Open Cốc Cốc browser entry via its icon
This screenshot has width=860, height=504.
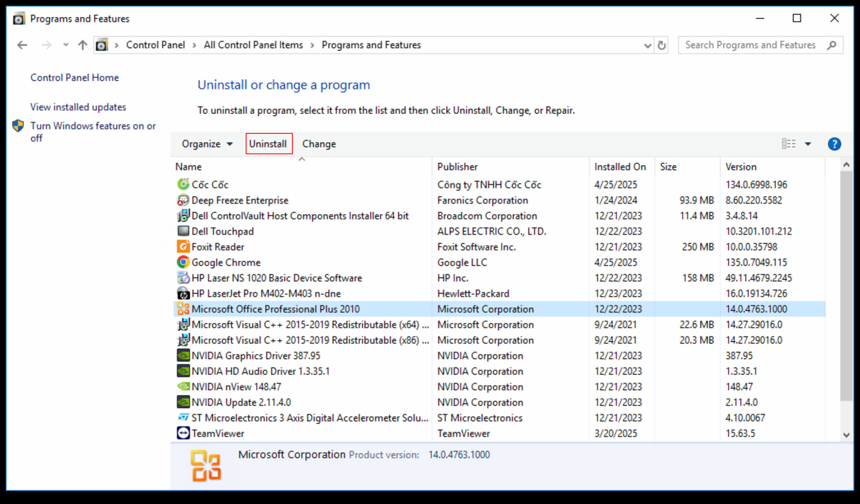pos(183,184)
